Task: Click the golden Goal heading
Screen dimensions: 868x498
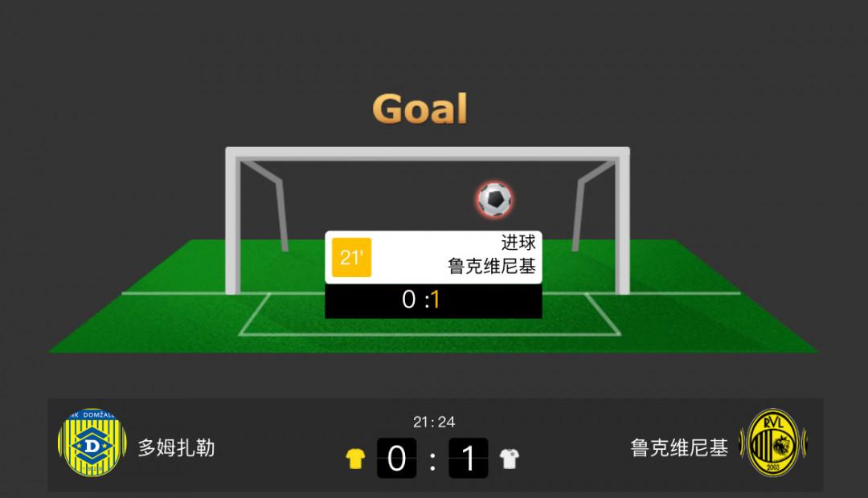Action: tap(420, 108)
